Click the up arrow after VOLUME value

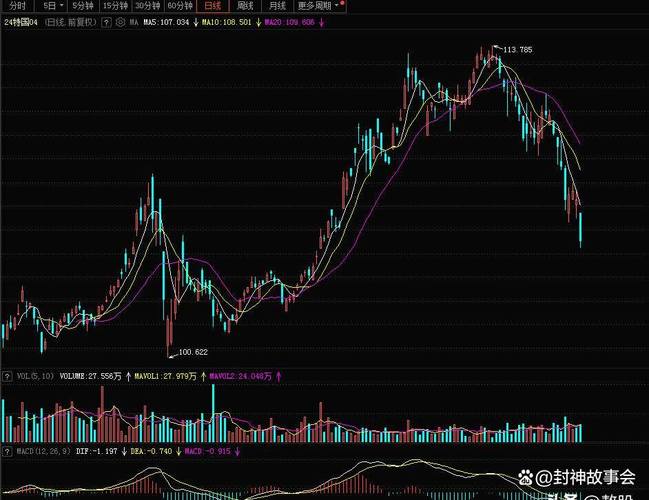(129, 376)
